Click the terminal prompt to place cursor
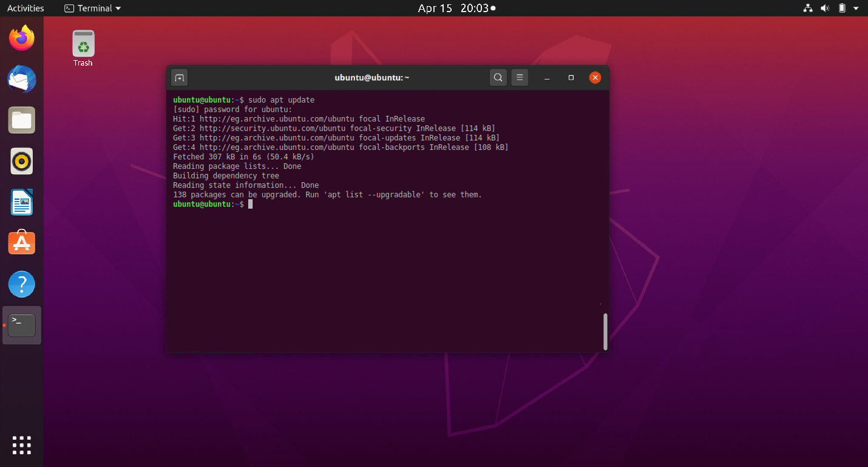The height and width of the screenshot is (467, 868). tap(249, 204)
